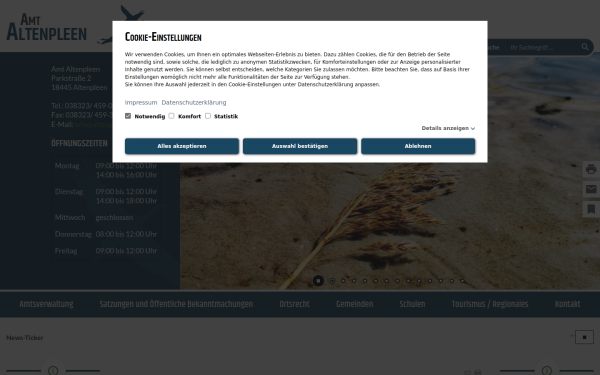Click the right info circle icon at bottom
This screenshot has width=600, height=375.
tap(546, 370)
